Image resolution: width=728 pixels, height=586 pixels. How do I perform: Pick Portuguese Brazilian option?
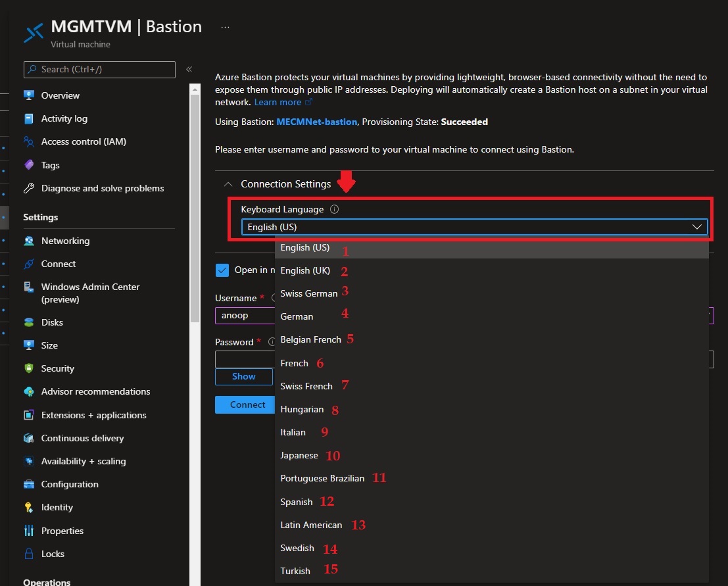coord(492,478)
